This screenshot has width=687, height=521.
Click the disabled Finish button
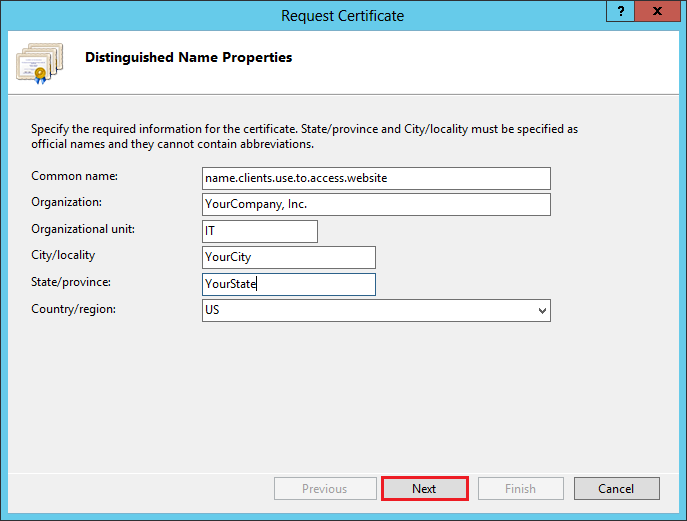tap(520, 489)
